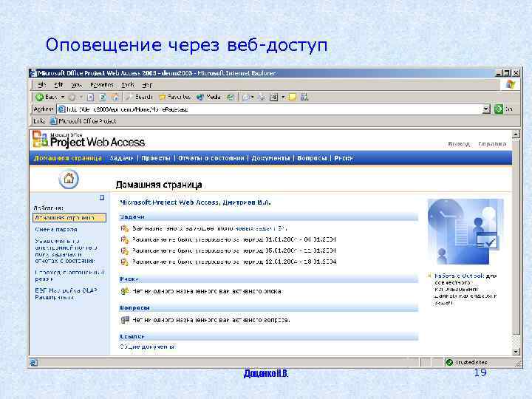Open the Смена пароля sidebar link
Image resolution: width=532 pixels, height=399 pixels.
coord(56,230)
